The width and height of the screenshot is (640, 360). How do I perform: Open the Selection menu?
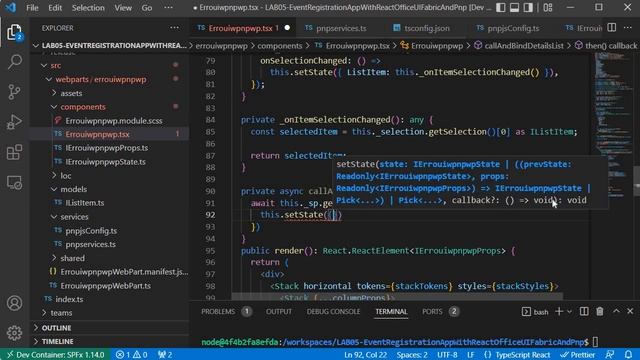point(88,8)
